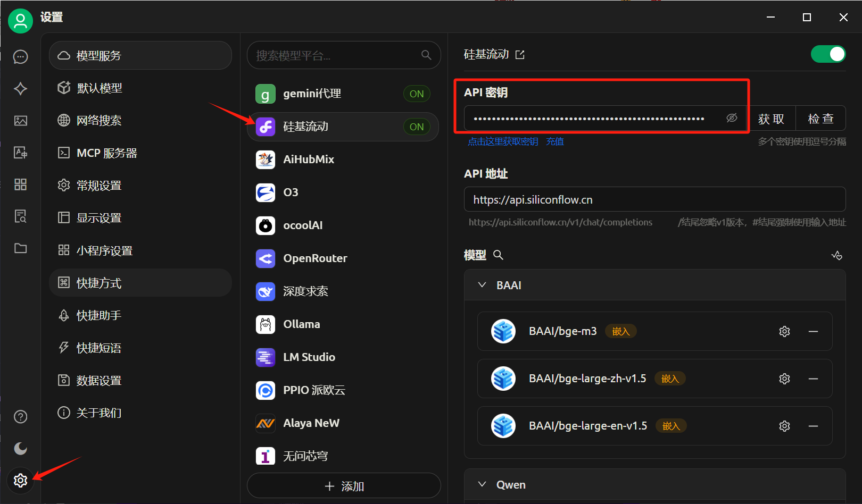Click the 搜索模型平台 search field
The image size is (862, 504).
coord(335,55)
